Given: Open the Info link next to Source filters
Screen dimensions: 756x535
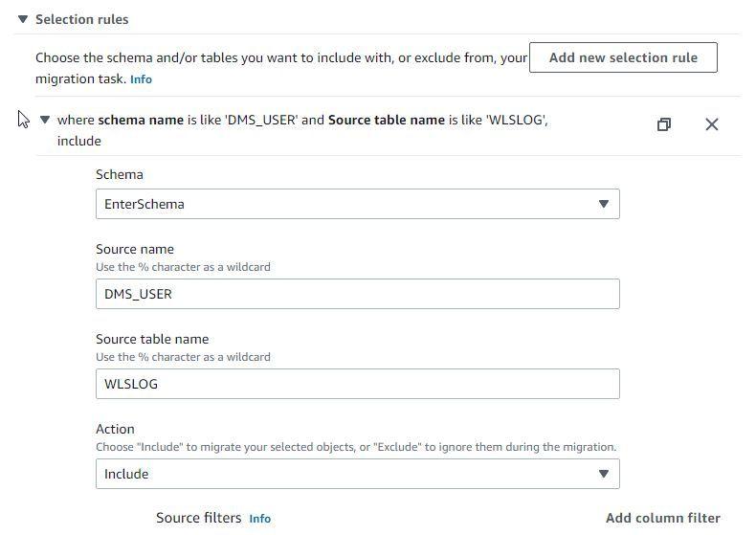Looking at the screenshot, I should (259, 519).
